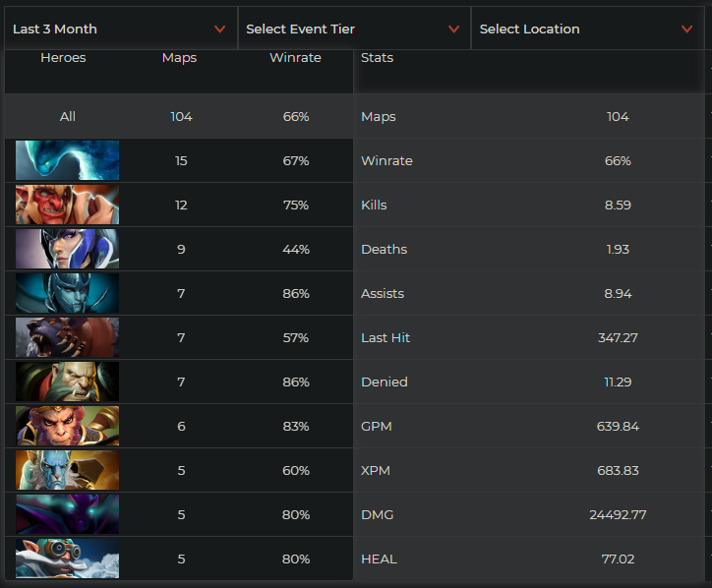Click the Spectre hero portrait
The height and width of the screenshot is (588, 712).
67,514
